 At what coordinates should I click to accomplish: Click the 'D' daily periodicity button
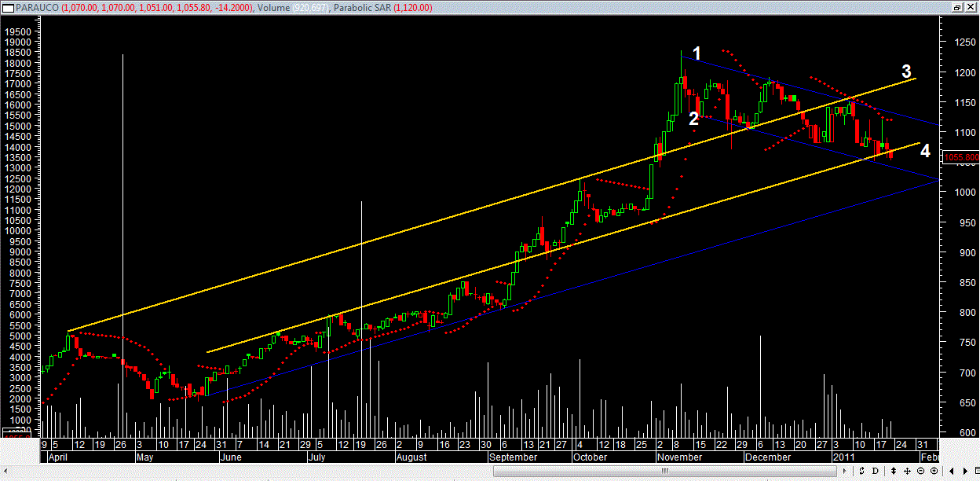point(875,471)
